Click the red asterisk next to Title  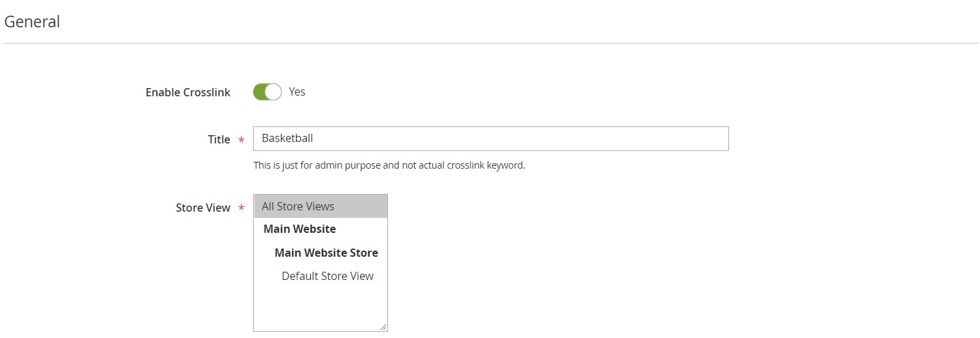pos(241,140)
